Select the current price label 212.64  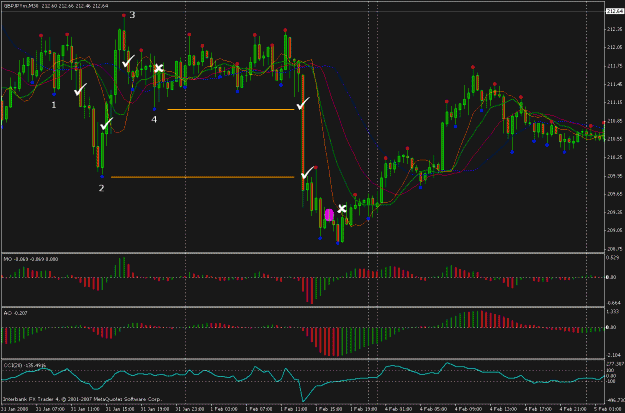(x=615, y=11)
